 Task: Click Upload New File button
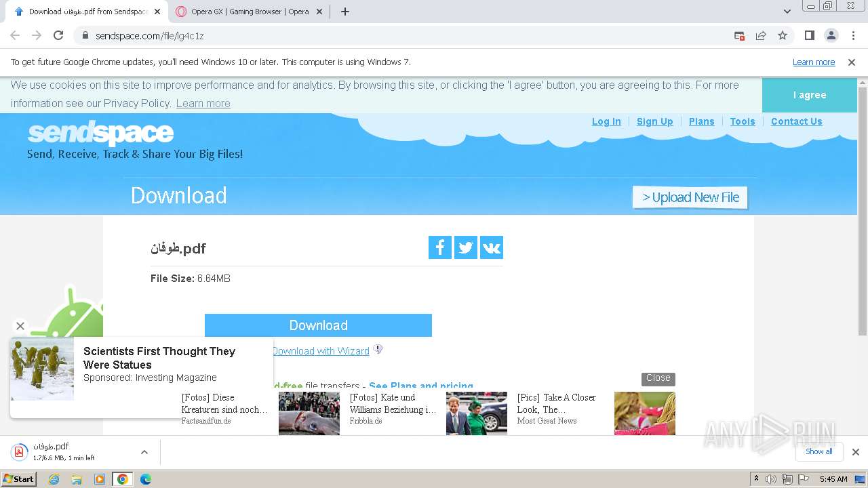(690, 197)
